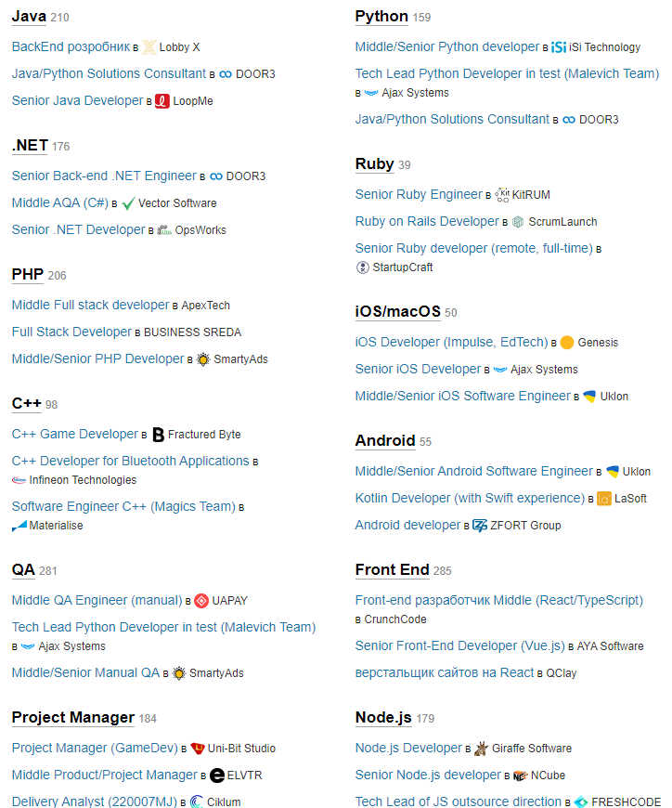Click the iSi Technology logo icon
The height and width of the screenshot is (808, 672).
pos(558,47)
